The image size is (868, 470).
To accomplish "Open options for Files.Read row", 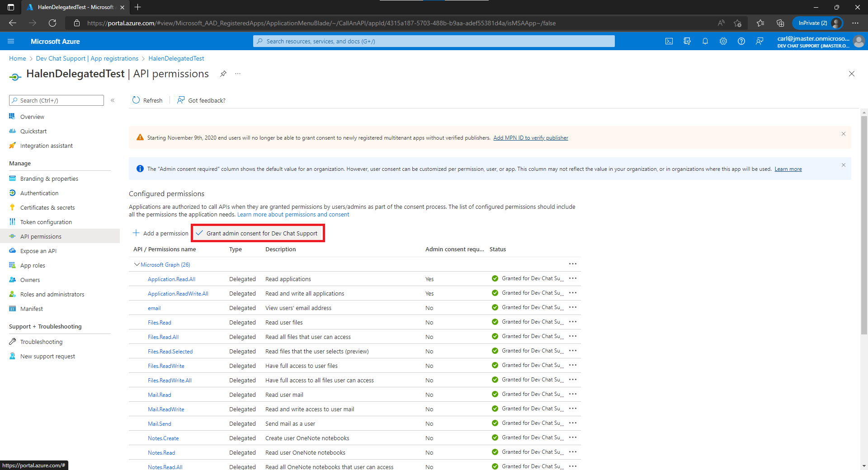I will click(573, 322).
